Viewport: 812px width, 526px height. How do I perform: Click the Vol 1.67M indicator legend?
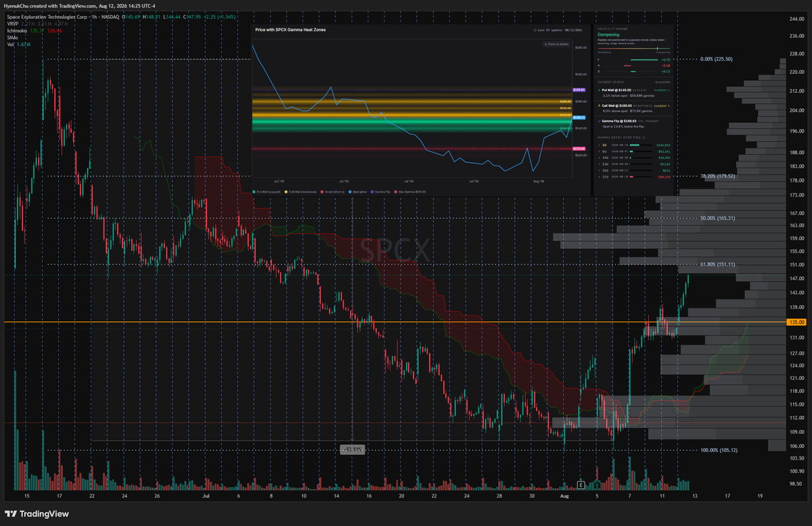click(x=20, y=45)
